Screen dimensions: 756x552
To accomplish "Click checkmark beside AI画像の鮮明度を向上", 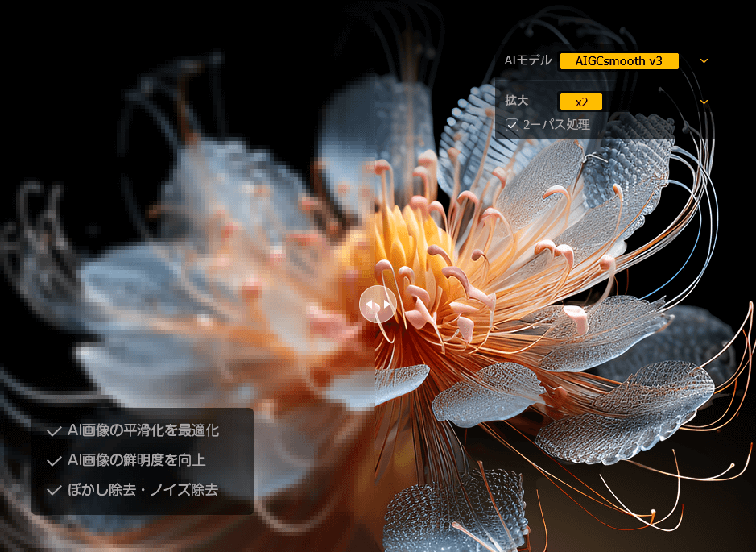I will (54, 461).
